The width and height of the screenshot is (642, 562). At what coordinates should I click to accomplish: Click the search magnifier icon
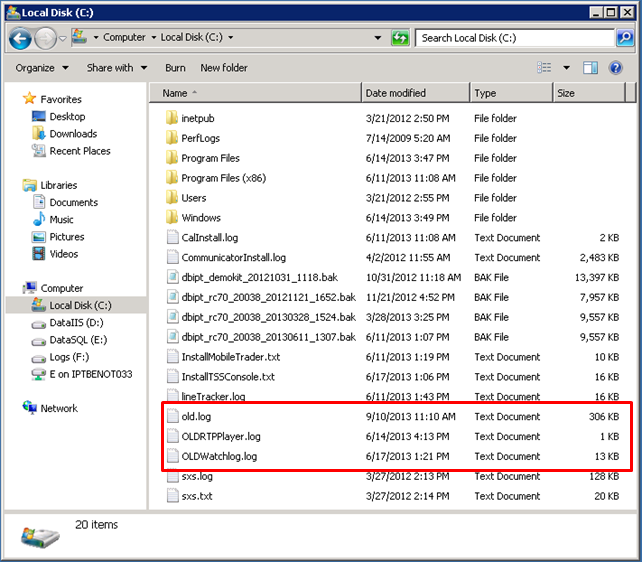tap(625, 38)
